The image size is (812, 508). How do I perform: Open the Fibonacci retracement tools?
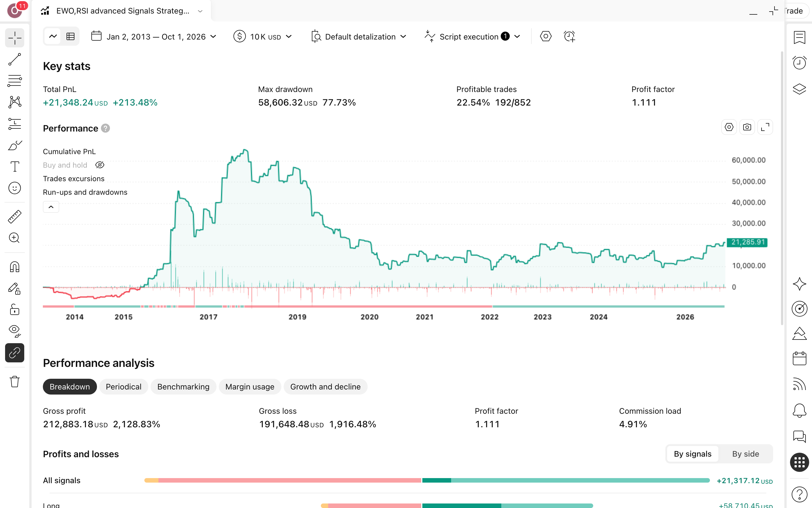click(15, 81)
